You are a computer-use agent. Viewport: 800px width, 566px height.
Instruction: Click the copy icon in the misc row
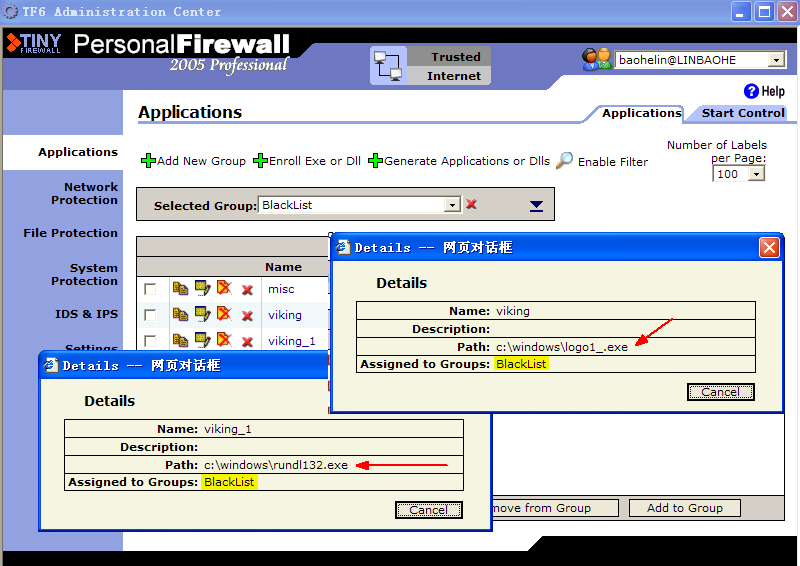[x=180, y=288]
